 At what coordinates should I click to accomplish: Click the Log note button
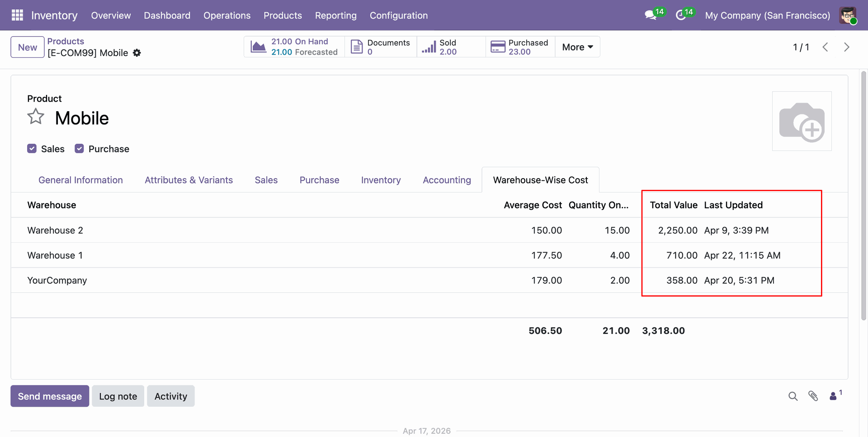pyautogui.click(x=118, y=396)
